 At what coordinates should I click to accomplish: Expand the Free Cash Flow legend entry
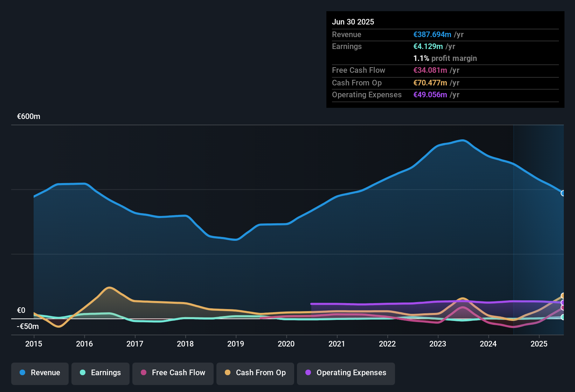pyautogui.click(x=173, y=373)
